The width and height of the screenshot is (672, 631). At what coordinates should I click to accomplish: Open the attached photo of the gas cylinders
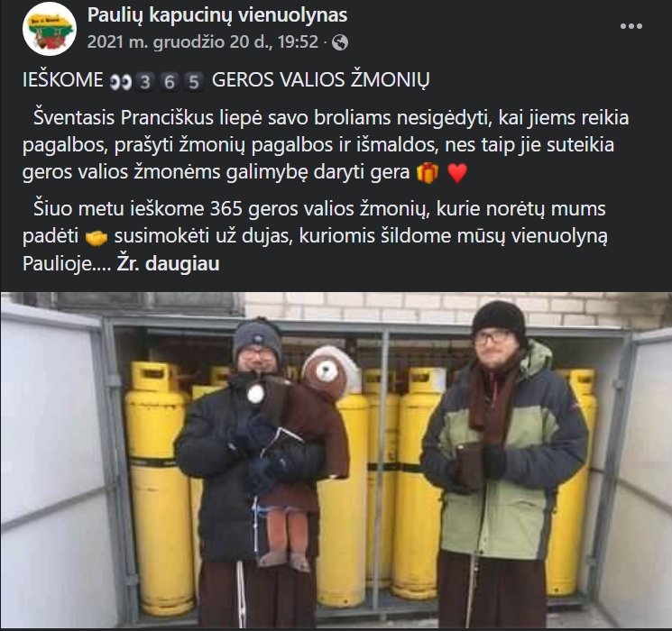pyautogui.click(x=336, y=461)
